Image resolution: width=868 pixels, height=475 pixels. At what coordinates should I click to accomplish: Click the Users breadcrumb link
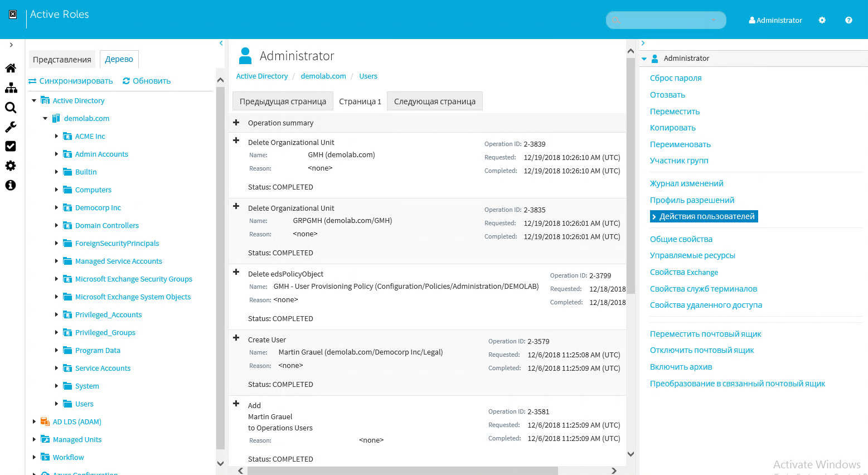click(368, 76)
